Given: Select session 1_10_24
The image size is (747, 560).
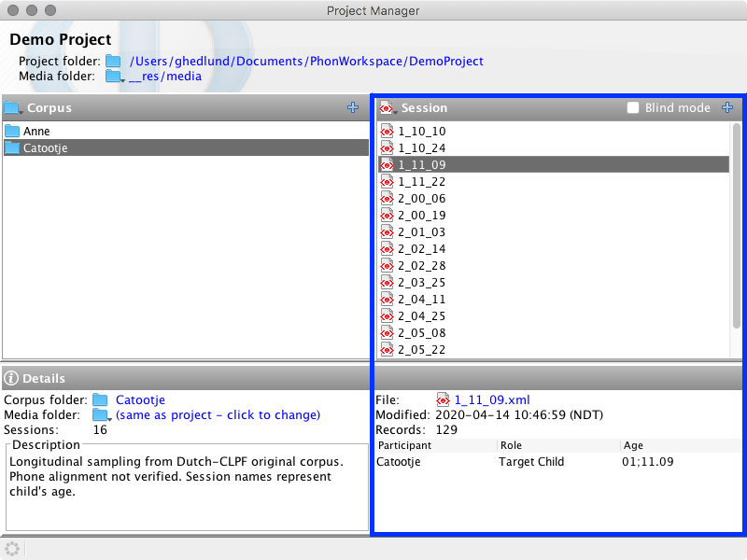Looking at the screenshot, I should (x=421, y=148).
